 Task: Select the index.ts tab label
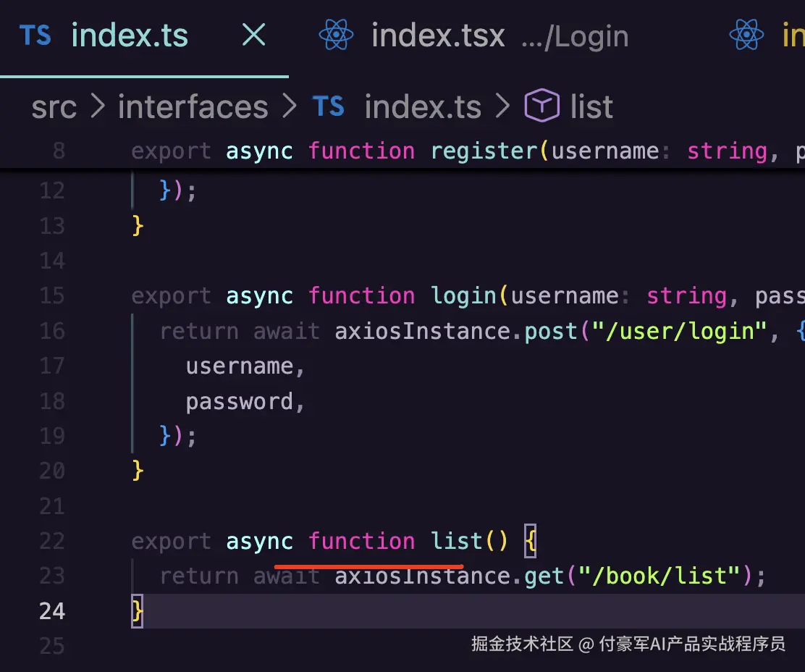tap(130, 35)
